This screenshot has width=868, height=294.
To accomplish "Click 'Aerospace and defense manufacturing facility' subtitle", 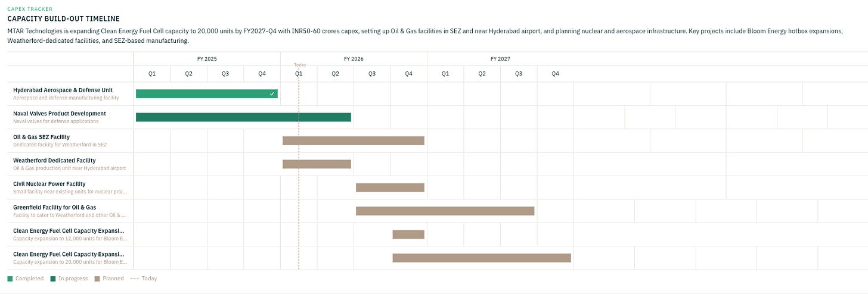I will click(x=66, y=98).
